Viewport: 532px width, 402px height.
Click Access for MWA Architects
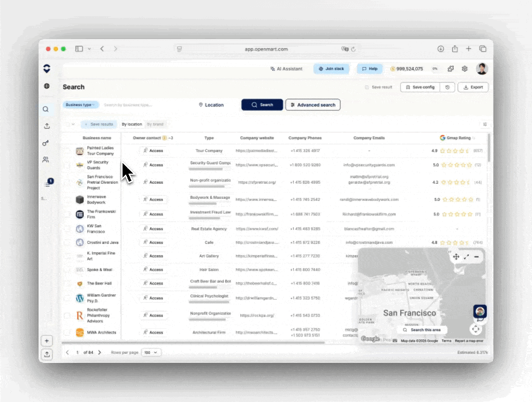tap(153, 333)
